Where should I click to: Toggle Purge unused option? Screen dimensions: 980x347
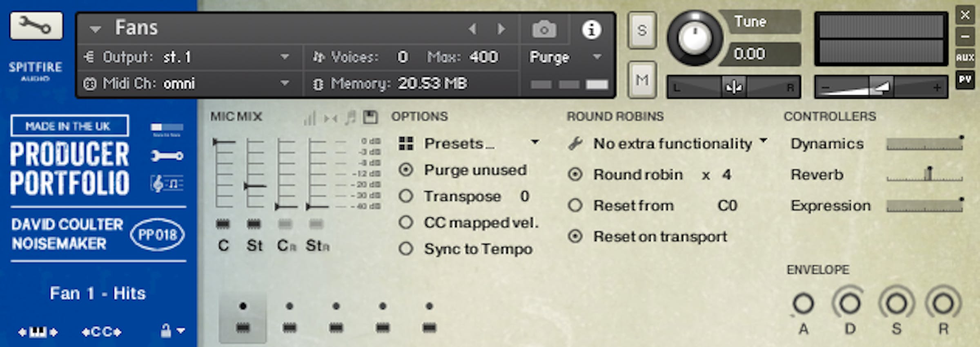pos(406,170)
